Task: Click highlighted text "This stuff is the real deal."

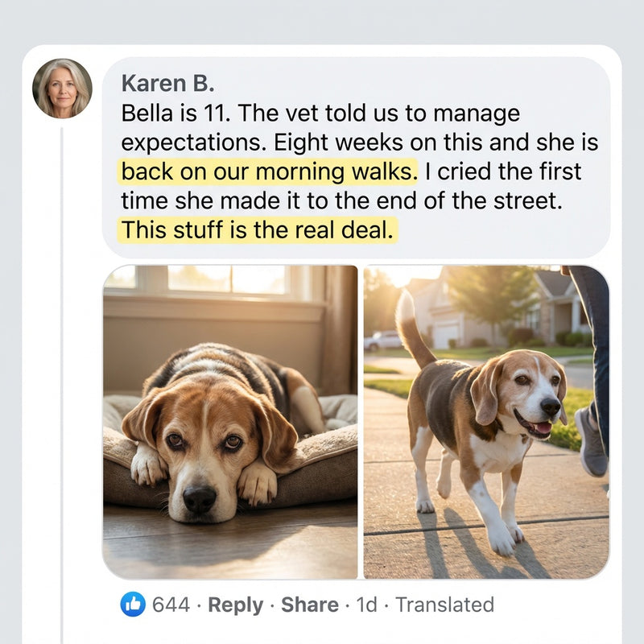Action: pos(258,231)
